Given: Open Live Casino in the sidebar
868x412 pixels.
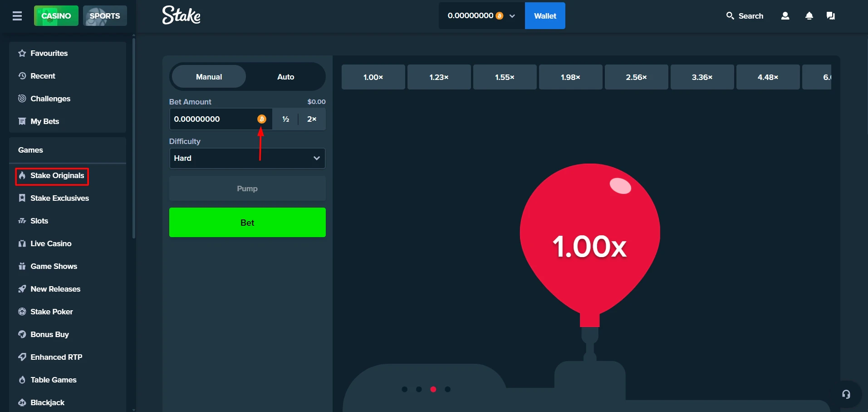Looking at the screenshot, I should 68,243.
